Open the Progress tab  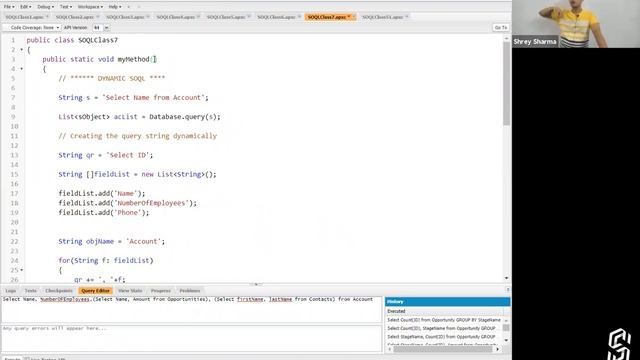[161, 291]
